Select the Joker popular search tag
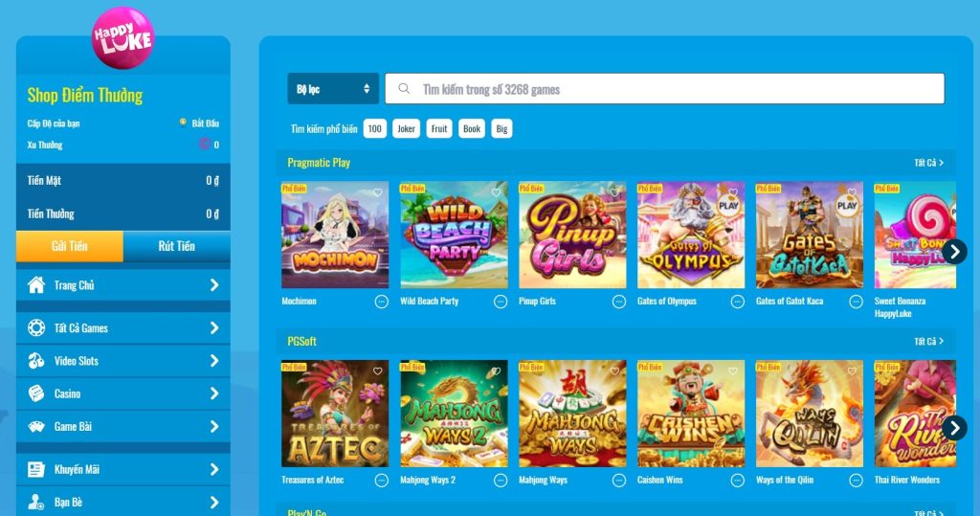Screen dimensions: 980x516 (x=406, y=129)
